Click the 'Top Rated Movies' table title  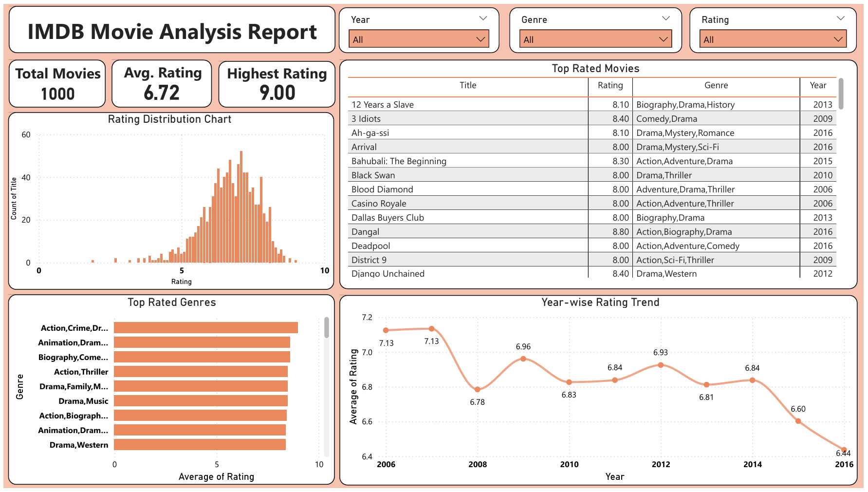tap(595, 69)
